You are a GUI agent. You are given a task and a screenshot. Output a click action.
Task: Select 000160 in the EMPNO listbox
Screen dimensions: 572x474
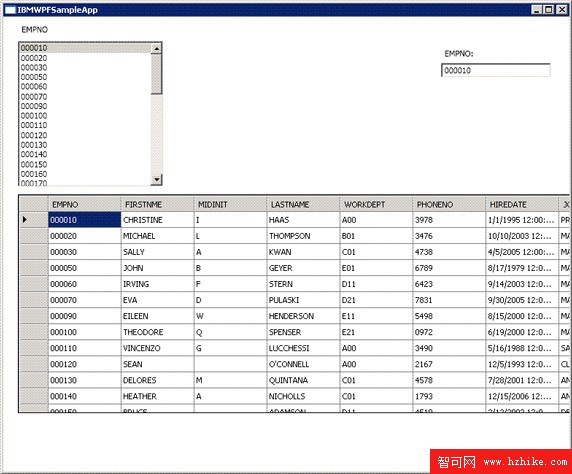pos(85,174)
